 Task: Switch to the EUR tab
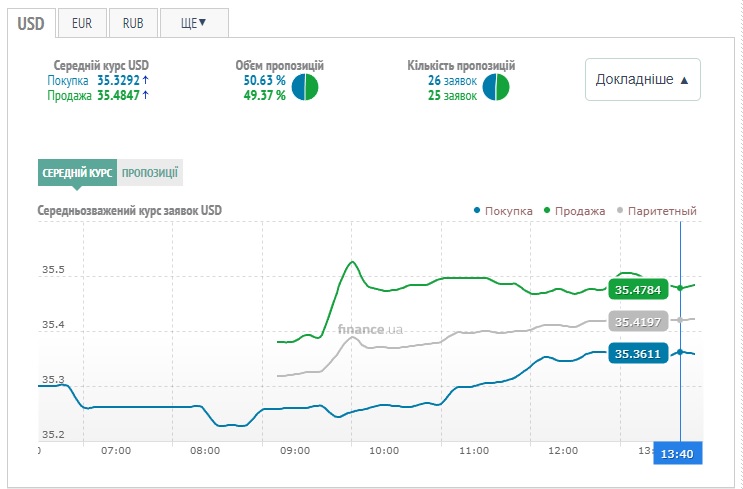[81, 22]
